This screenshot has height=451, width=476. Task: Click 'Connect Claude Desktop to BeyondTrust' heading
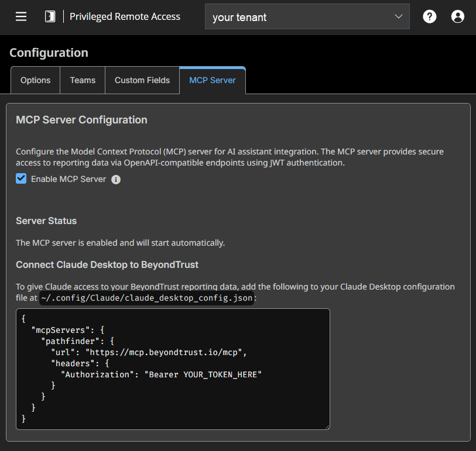click(x=107, y=265)
